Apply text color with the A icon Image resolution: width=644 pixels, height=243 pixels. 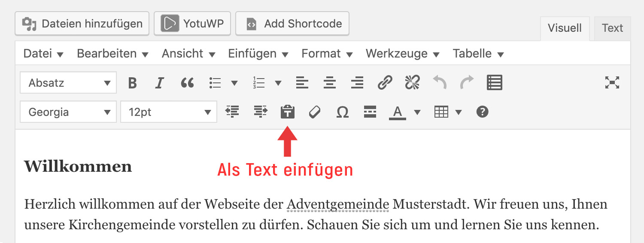[398, 112]
